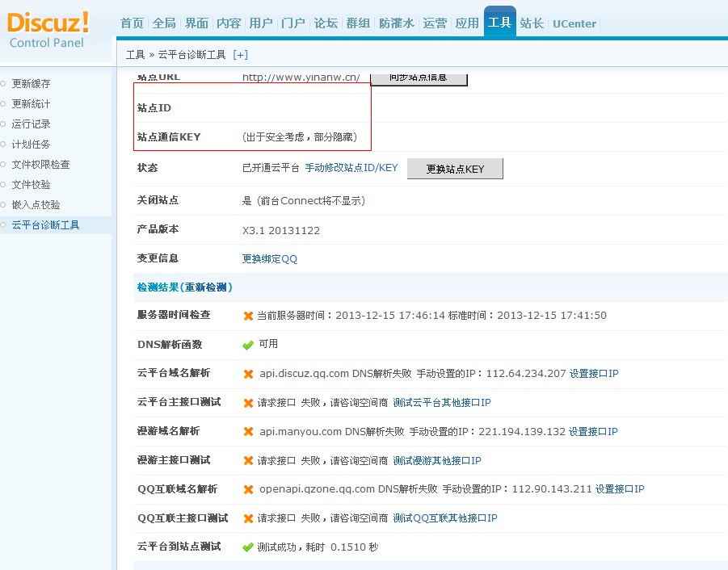Image resolution: width=728 pixels, height=570 pixels.
Task: Click the 测试成功,耗时 0.1510 秒 text
Action: point(318,547)
